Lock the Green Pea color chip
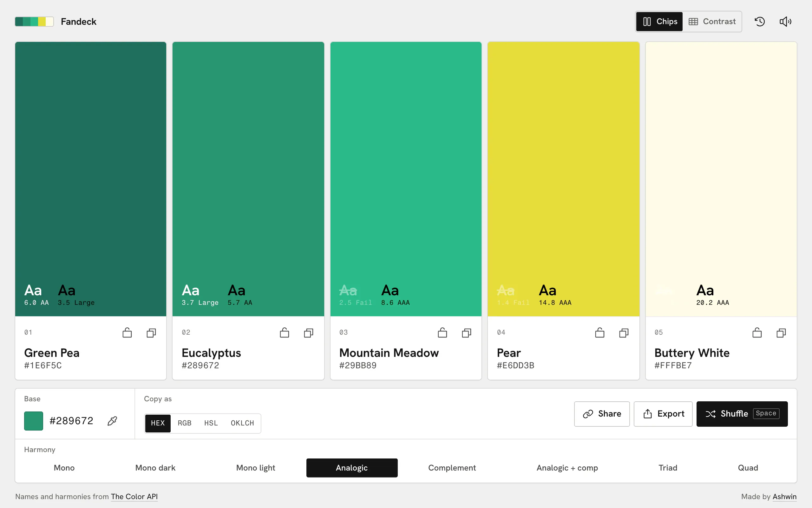Viewport: 812px width, 508px height. (x=127, y=333)
